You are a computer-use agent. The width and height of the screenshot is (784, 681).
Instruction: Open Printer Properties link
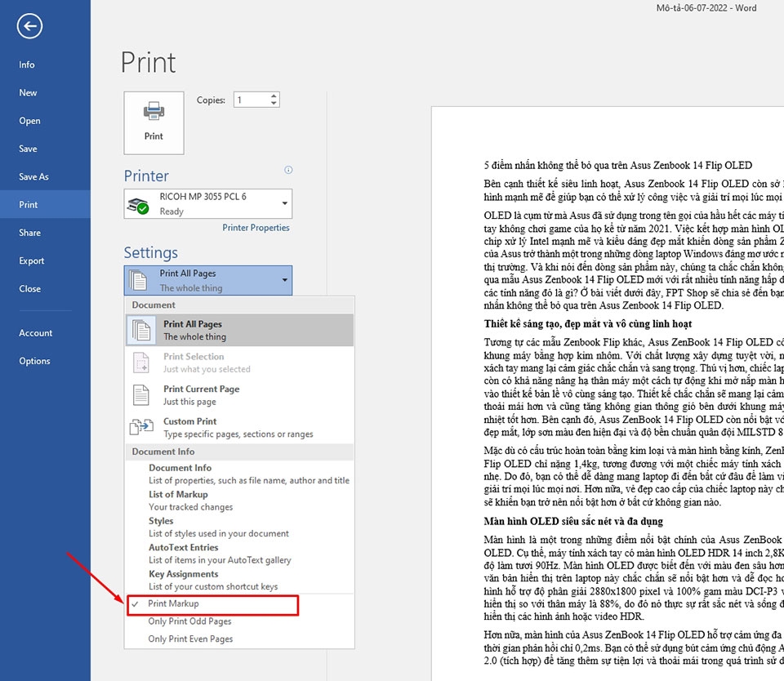(256, 228)
